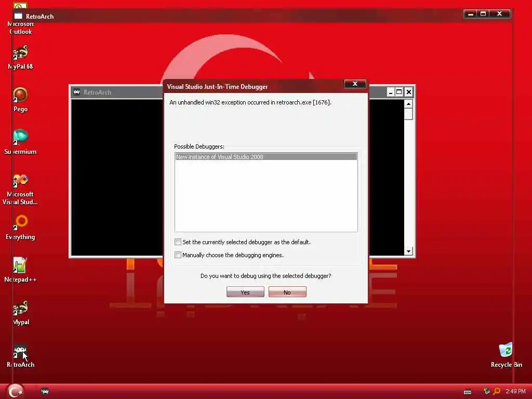Open the Recycle Bin icon
Image resolution: width=532 pixels, height=399 pixels.
coord(506,355)
